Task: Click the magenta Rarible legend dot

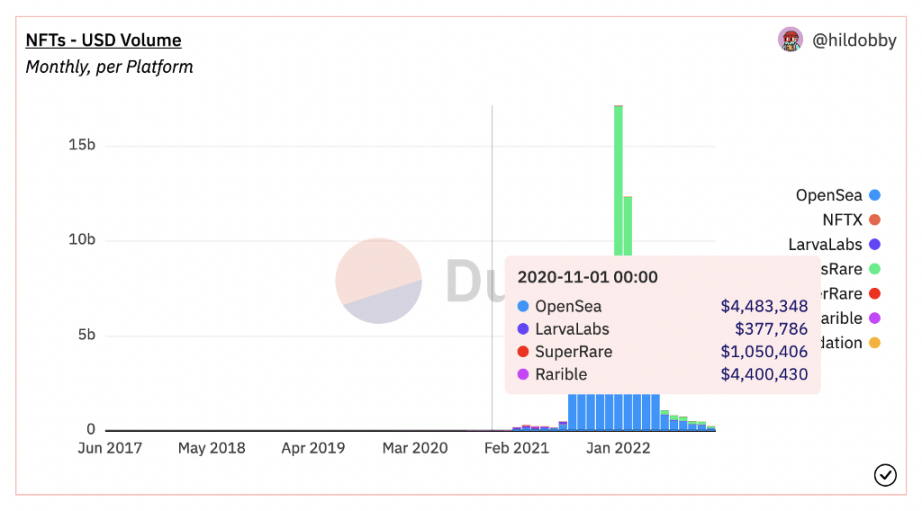Action: click(875, 318)
